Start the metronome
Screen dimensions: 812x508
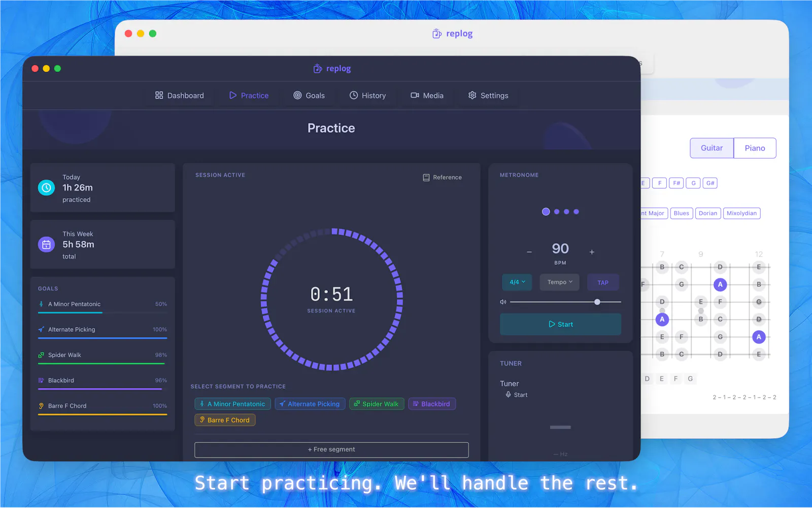[x=560, y=324]
